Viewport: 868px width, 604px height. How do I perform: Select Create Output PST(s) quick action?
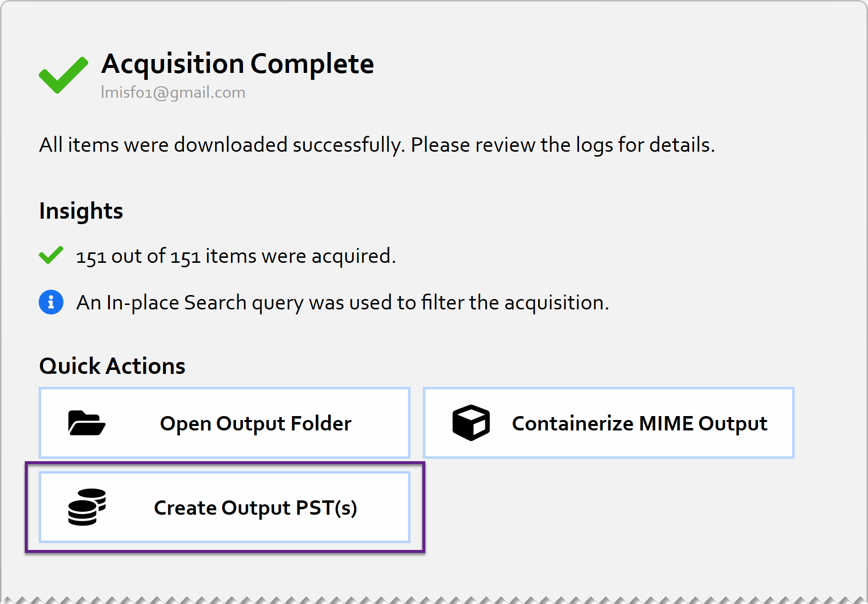(225, 507)
